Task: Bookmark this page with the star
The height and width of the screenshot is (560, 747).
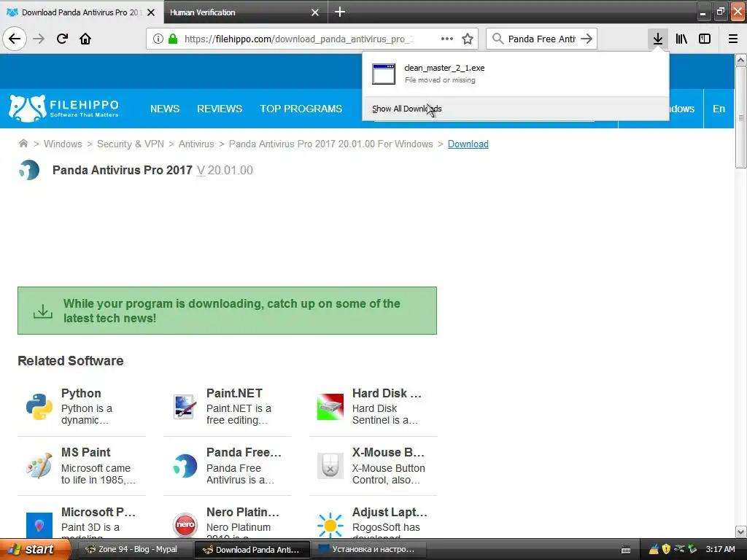Action: point(468,39)
